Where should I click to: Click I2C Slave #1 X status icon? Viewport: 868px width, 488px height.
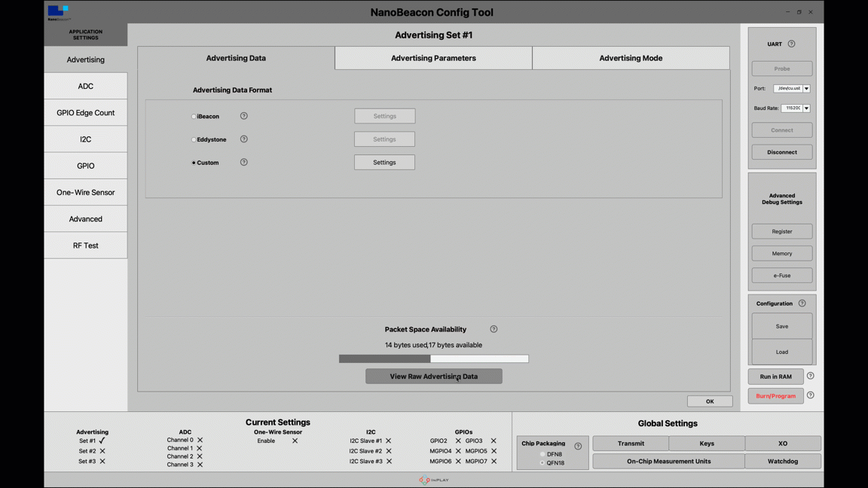click(388, 441)
